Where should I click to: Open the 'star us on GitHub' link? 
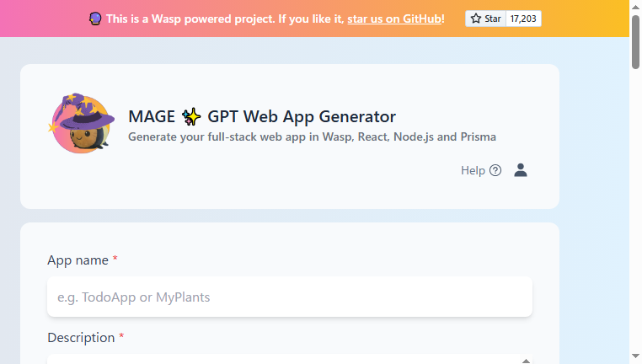click(x=394, y=19)
